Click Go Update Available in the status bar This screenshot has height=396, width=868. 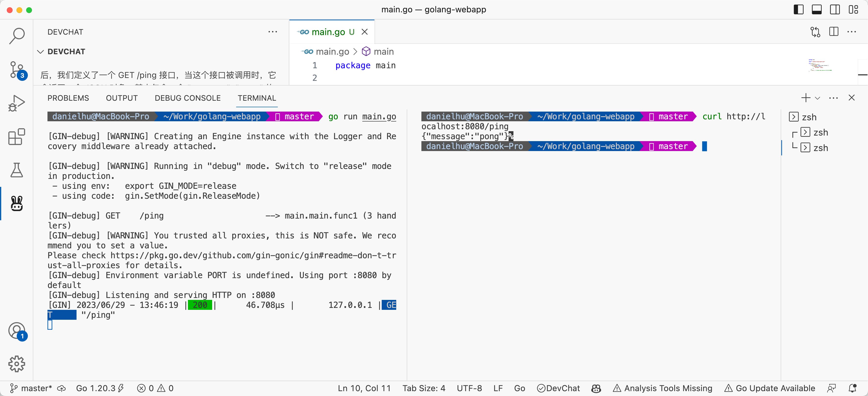(x=770, y=388)
